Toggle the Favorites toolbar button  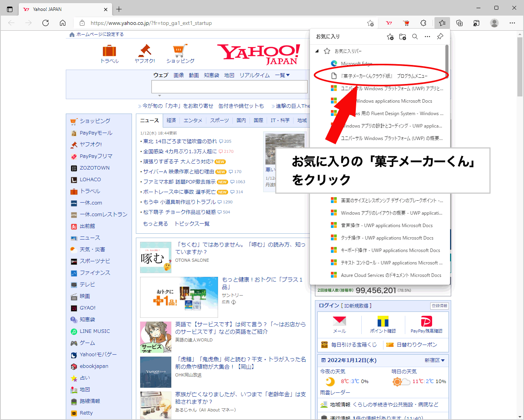[x=442, y=23]
